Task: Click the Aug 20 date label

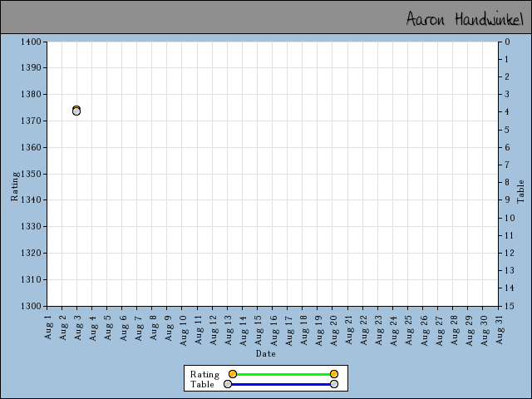Action: (333, 330)
